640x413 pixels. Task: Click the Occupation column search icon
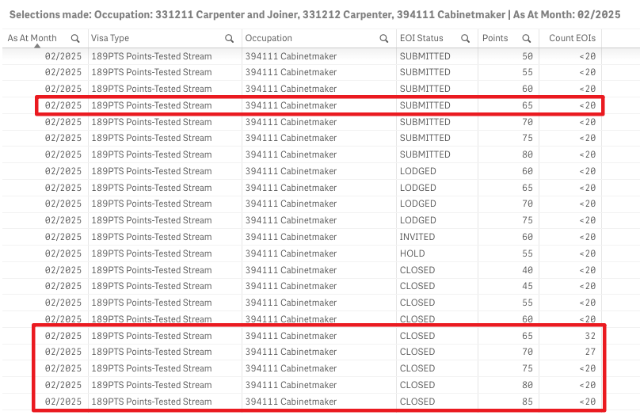click(384, 37)
